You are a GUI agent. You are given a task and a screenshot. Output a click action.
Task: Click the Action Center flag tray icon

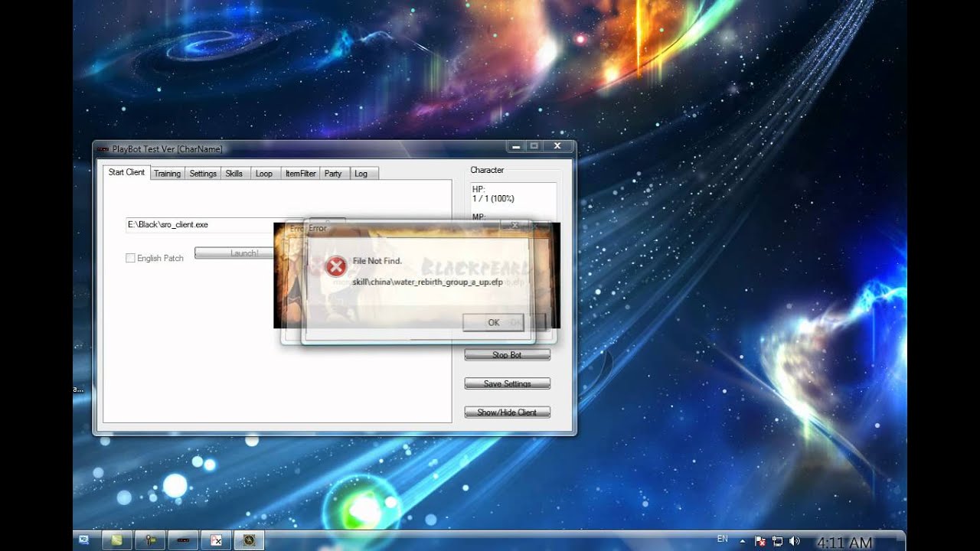pos(761,541)
